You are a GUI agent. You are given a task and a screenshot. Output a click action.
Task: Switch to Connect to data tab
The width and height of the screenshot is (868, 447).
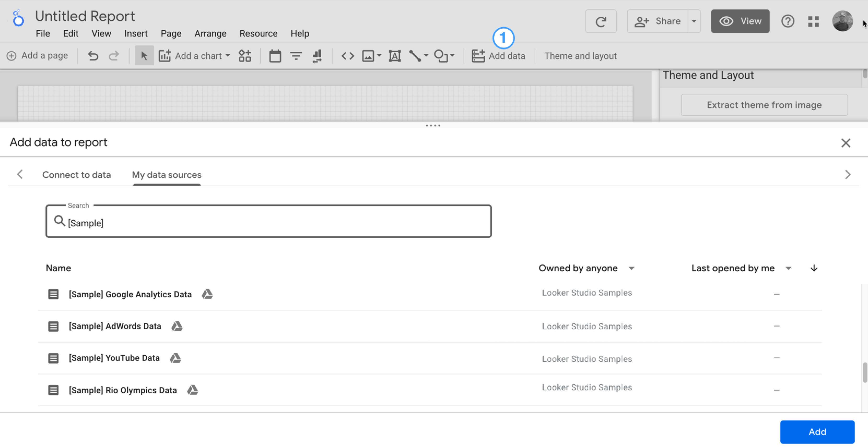pos(77,175)
